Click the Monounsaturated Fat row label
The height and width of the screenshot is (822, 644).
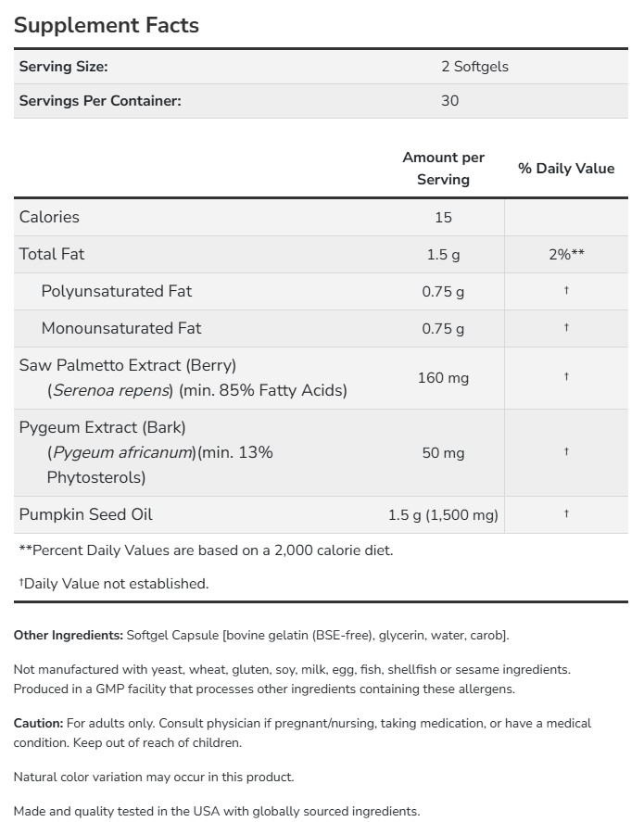(x=121, y=328)
